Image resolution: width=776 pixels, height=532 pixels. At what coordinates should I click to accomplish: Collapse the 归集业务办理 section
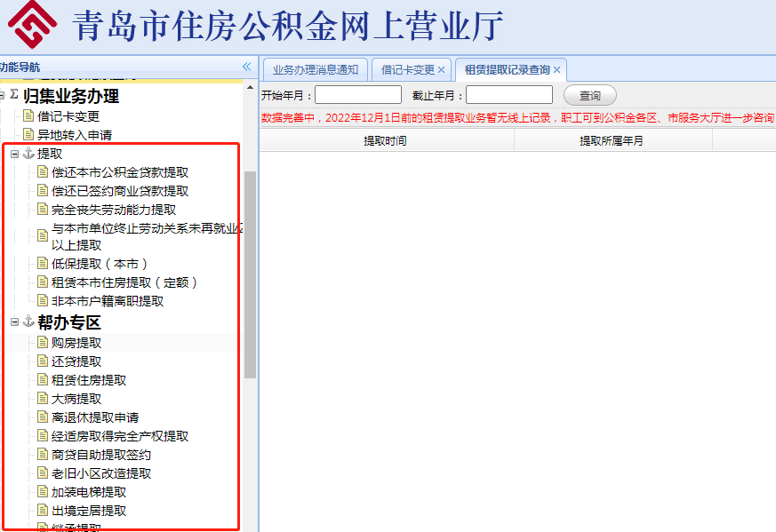tap(3, 95)
